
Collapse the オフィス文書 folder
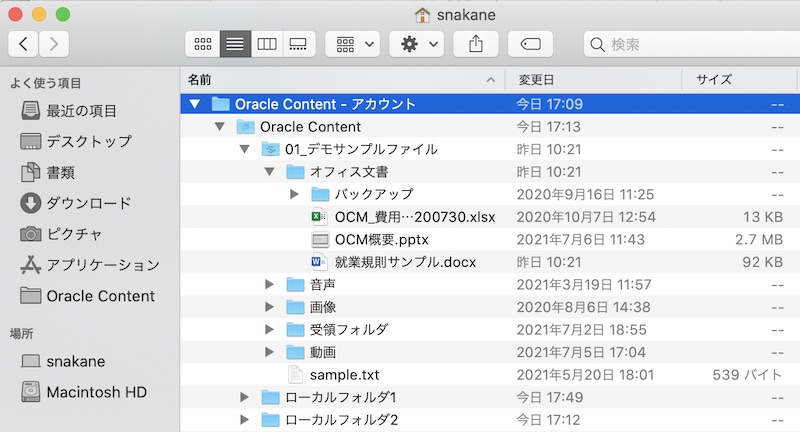(x=269, y=172)
